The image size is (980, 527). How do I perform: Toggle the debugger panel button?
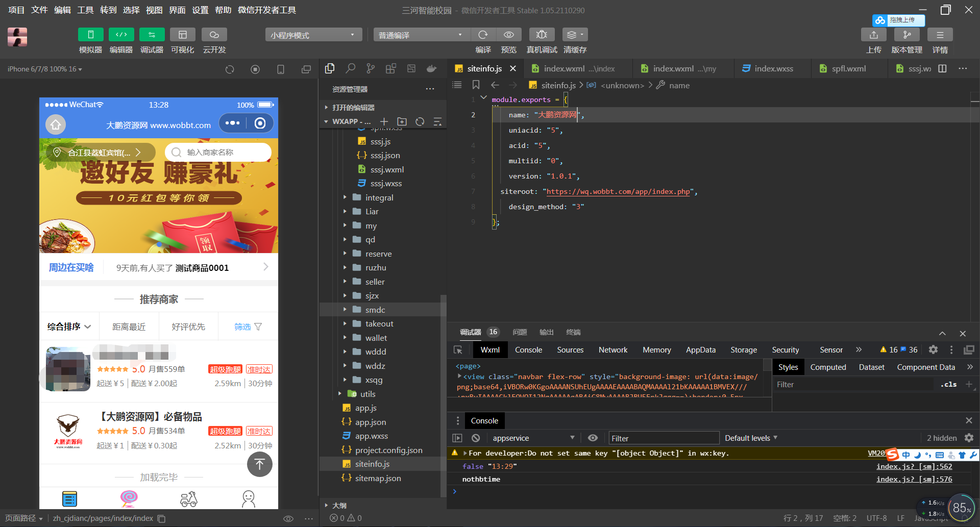(x=152, y=35)
